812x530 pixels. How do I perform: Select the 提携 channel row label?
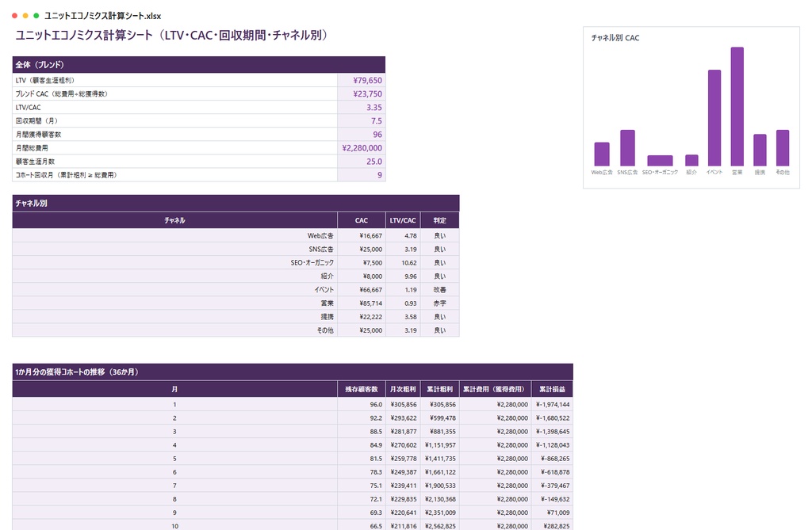click(x=175, y=316)
